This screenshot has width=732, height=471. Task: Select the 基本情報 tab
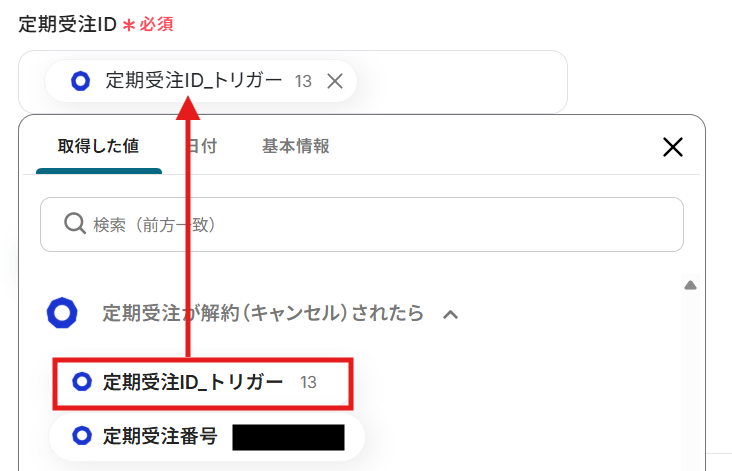point(295,146)
